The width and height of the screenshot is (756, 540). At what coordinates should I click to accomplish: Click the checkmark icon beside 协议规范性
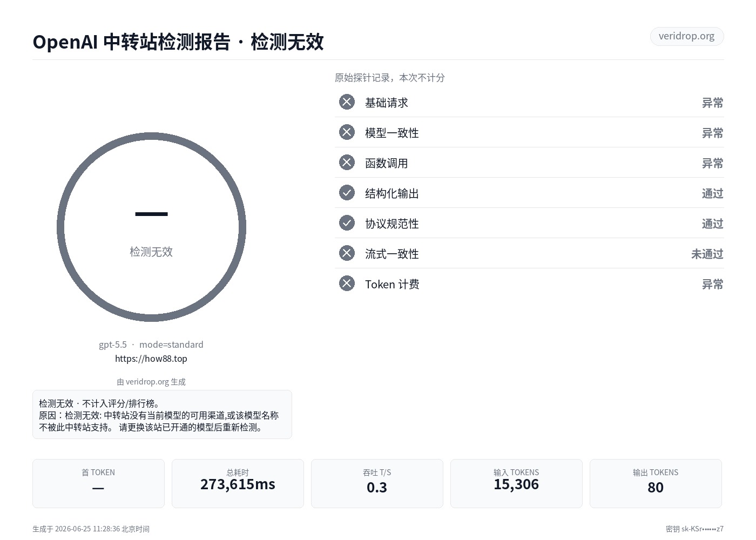(x=347, y=223)
